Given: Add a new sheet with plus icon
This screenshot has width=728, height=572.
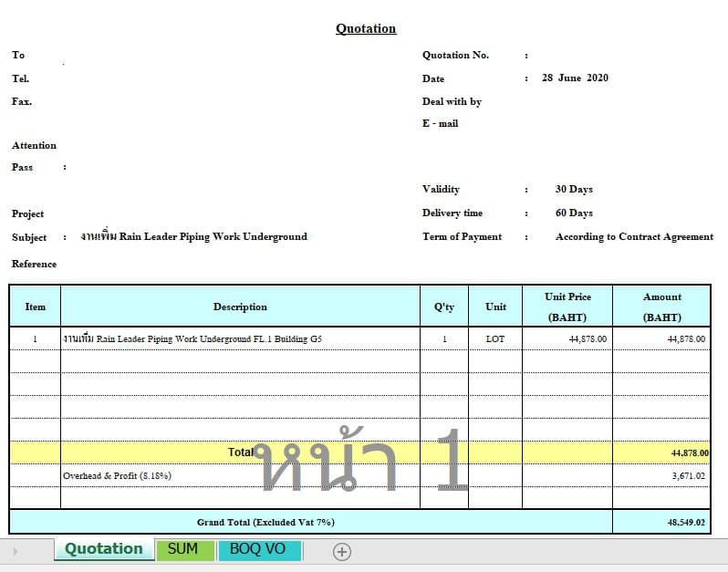Looking at the screenshot, I should (342, 552).
